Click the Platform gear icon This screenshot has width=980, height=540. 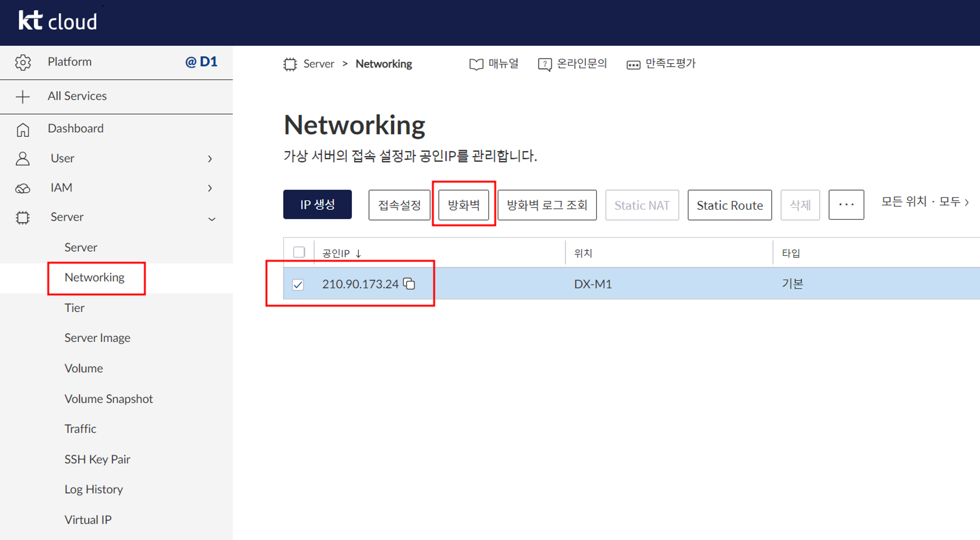(x=23, y=62)
